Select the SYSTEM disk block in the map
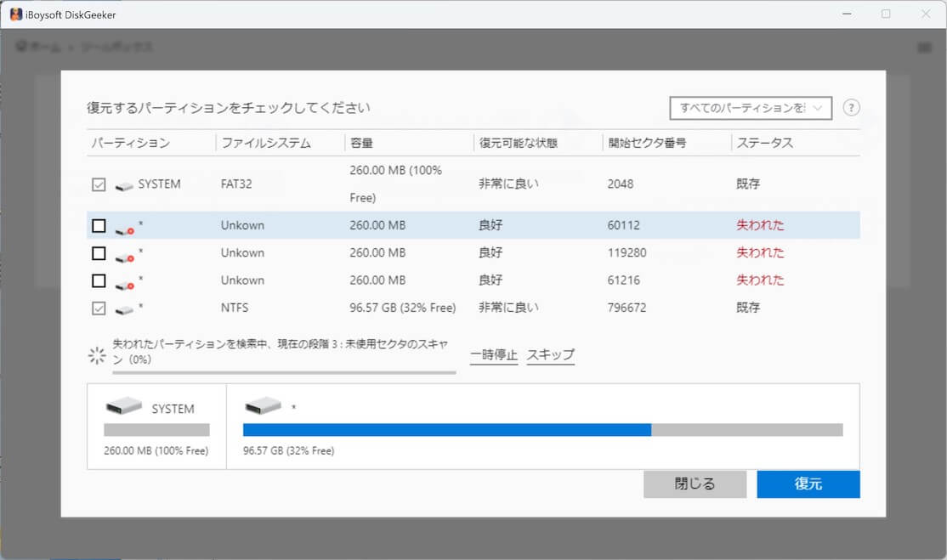The image size is (947, 560). pyautogui.click(x=157, y=426)
